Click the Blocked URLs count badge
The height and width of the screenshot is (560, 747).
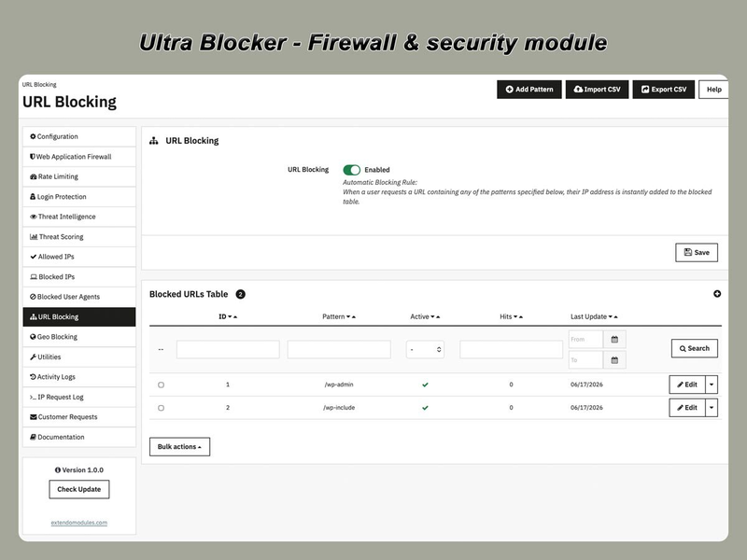[x=241, y=294]
